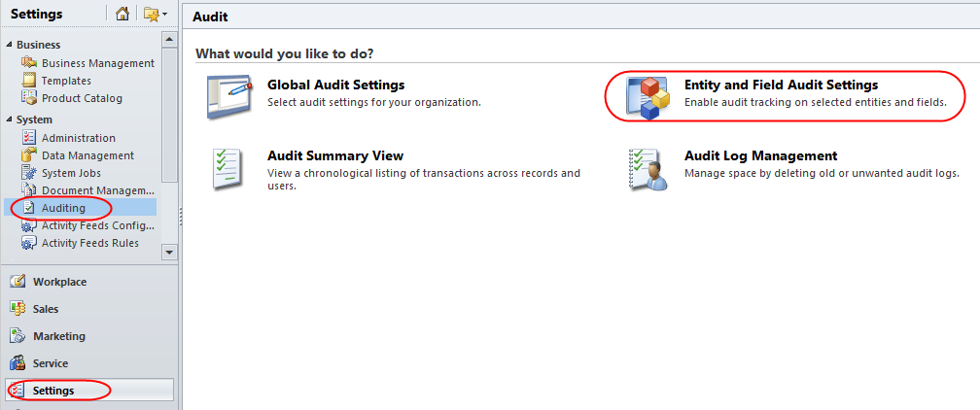Click the Activity Feeds Configuration icon
The height and width of the screenshot is (410, 980).
(x=29, y=225)
